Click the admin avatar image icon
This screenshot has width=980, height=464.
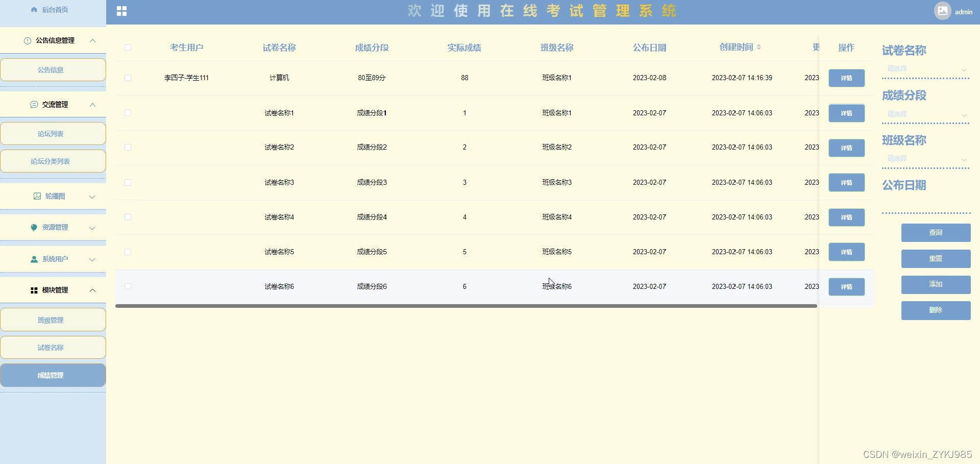pos(942,11)
